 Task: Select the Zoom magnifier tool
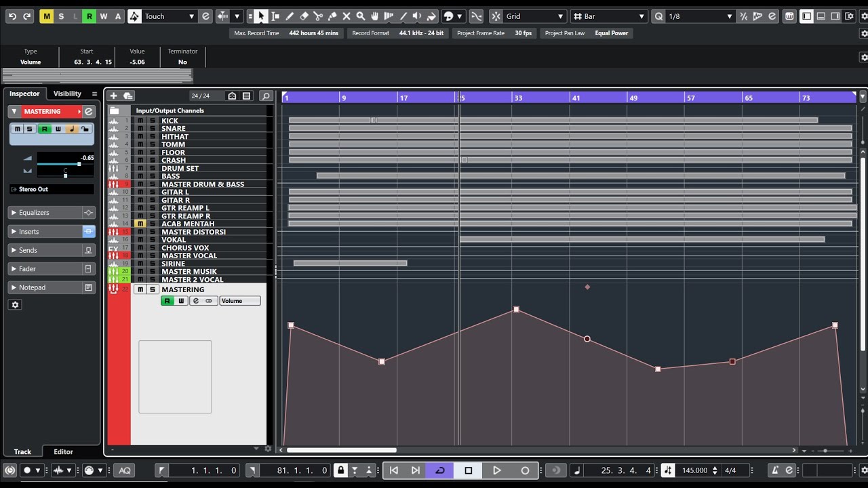coord(361,16)
